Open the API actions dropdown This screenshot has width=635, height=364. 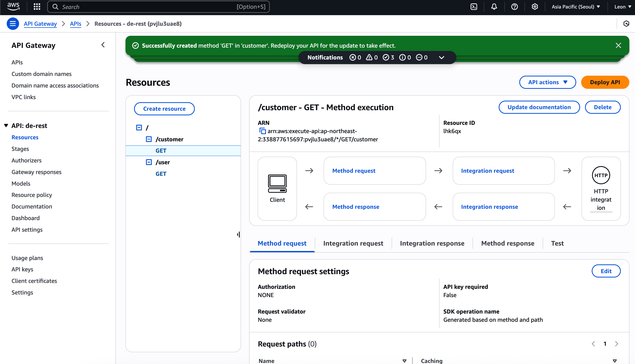[547, 82]
